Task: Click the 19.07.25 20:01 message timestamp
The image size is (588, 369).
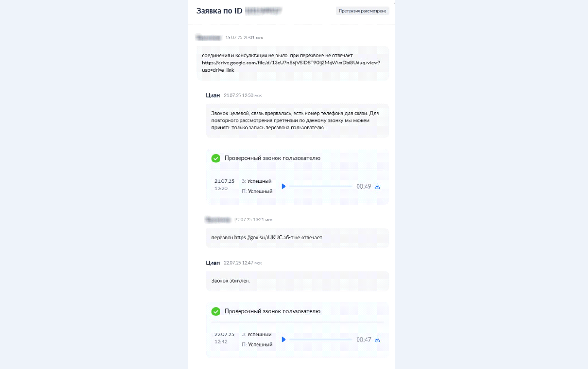Action: pyautogui.click(x=244, y=37)
